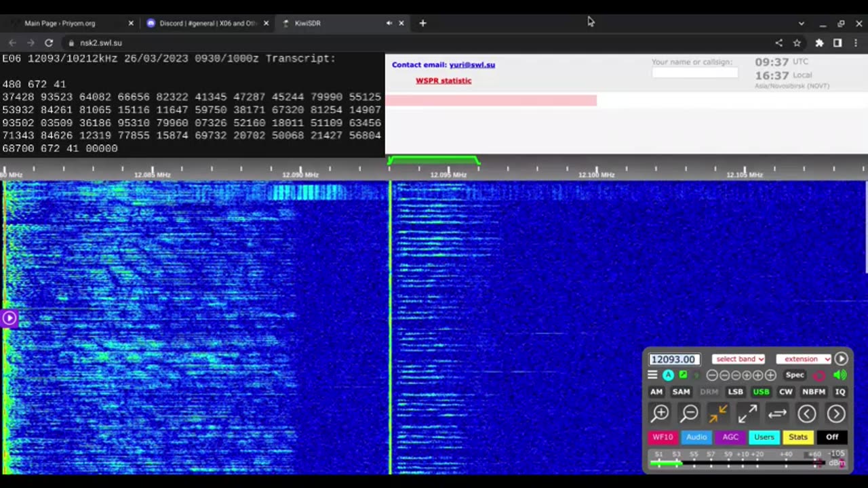Click the green external-arrow square icon
868x488 pixels.
[x=683, y=375]
